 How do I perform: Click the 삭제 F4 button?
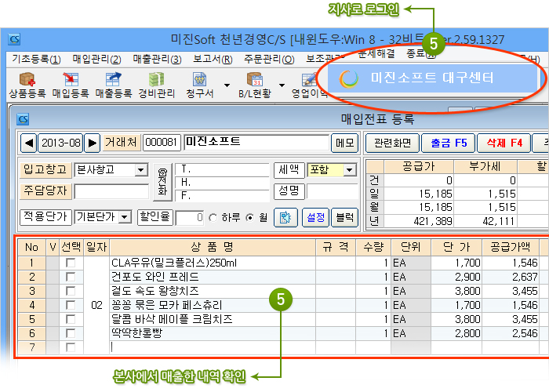coord(504,143)
